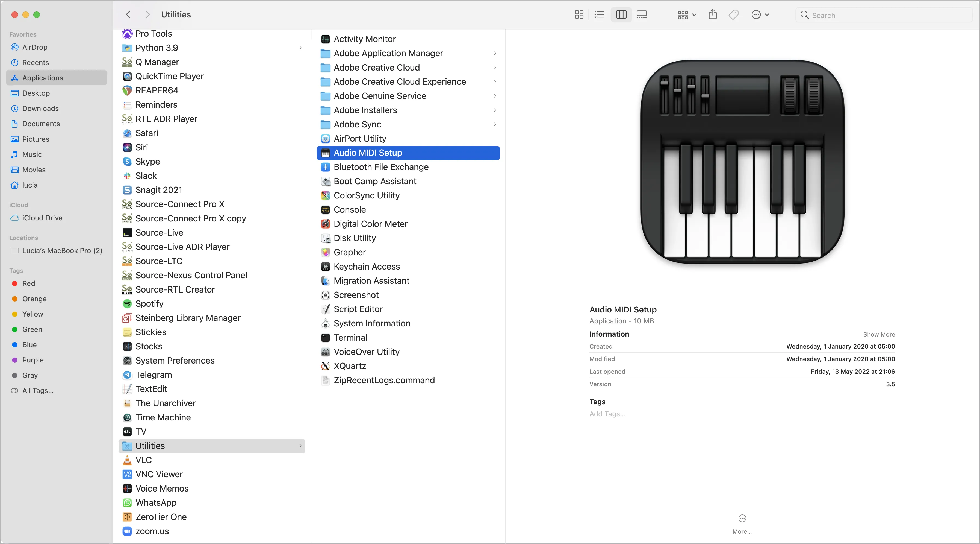Select Source-Connect Pro X copy
Screen dimensions: 980x544
click(212, 218)
